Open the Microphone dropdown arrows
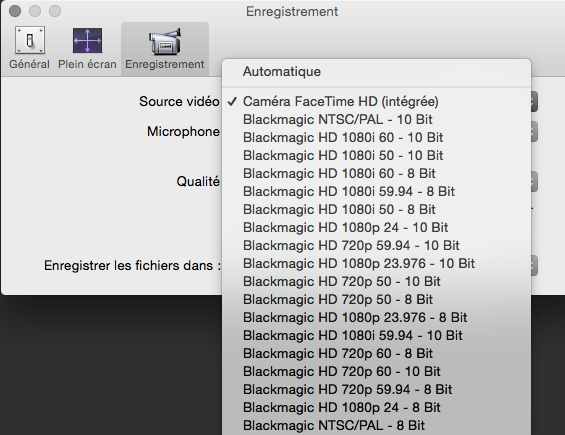Image resolution: width=565 pixels, height=435 pixels. pos(534,132)
